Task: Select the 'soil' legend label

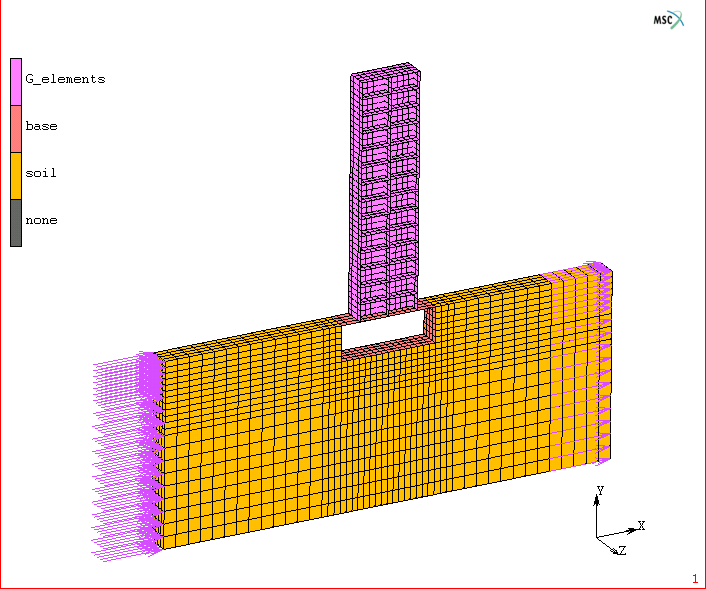Action: [x=41, y=173]
